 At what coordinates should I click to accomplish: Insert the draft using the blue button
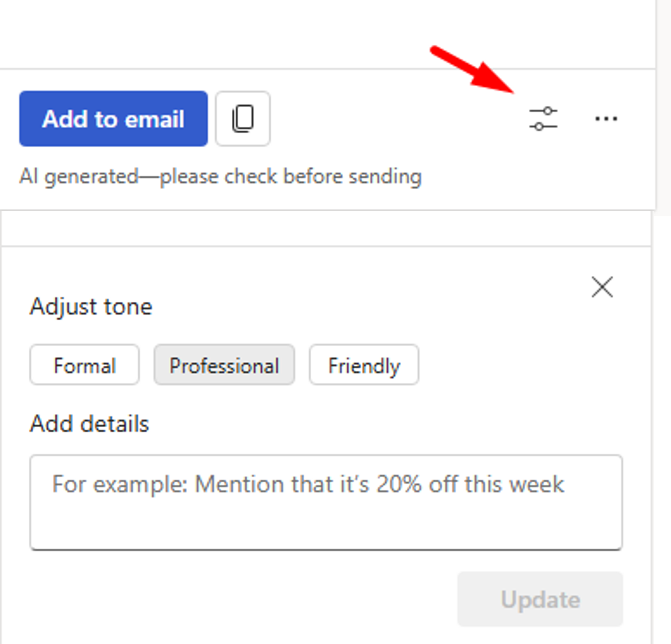113,119
